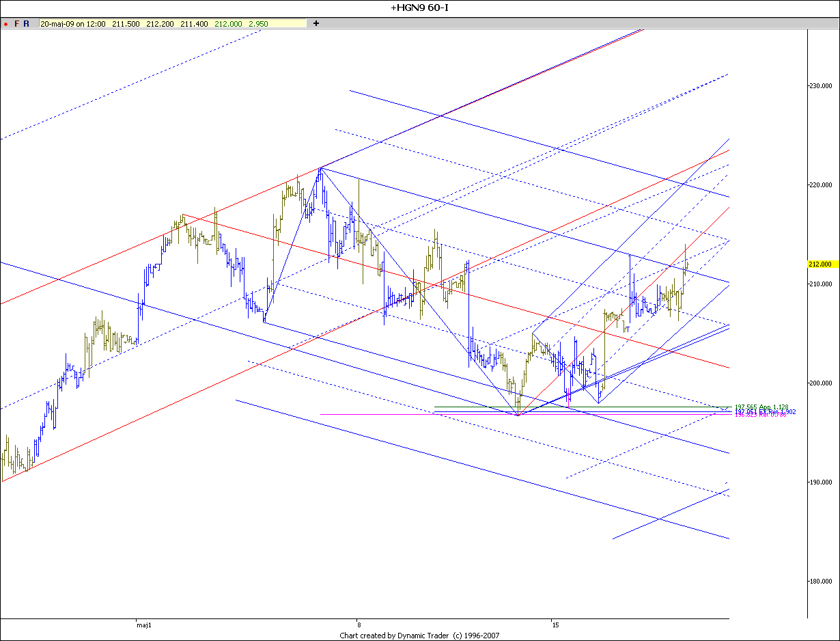Click the 8 date label on time axis

click(358, 625)
